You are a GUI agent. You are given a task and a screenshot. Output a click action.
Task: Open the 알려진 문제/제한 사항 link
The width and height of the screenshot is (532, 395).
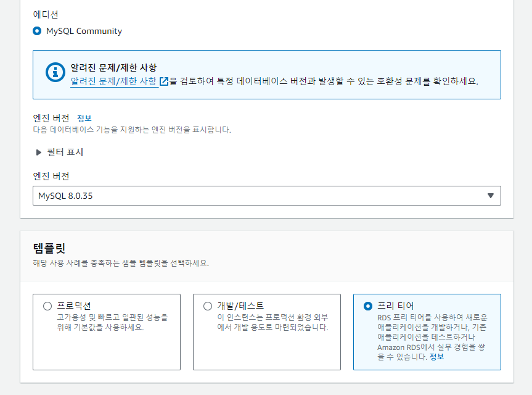pos(113,81)
